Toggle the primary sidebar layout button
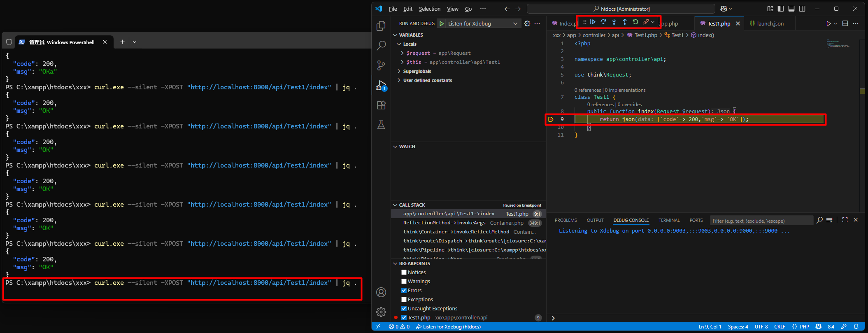868x333 pixels. coord(781,9)
